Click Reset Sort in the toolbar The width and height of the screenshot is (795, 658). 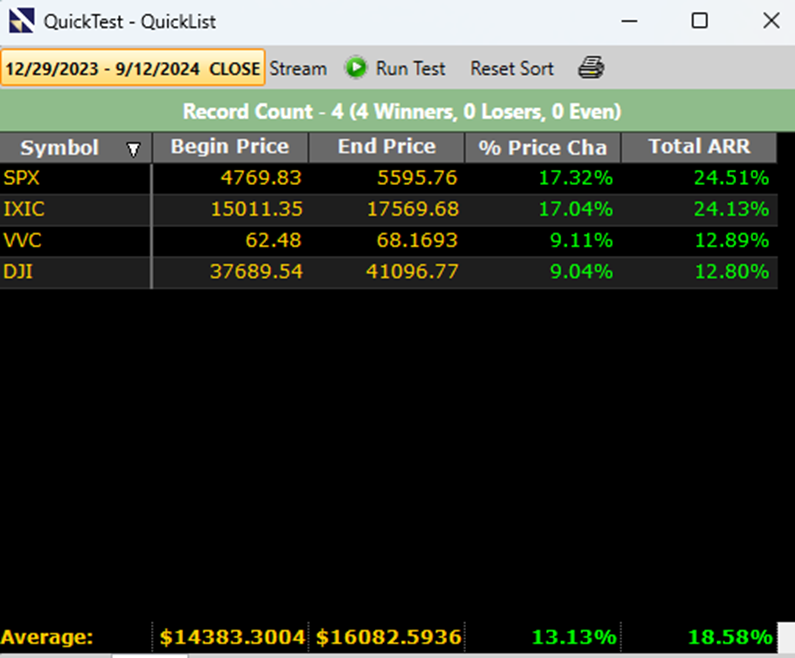(x=512, y=69)
